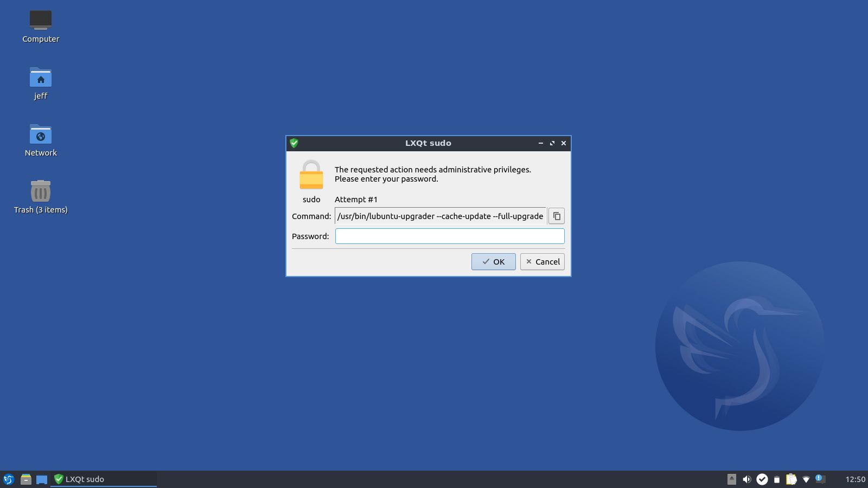Image resolution: width=868 pixels, height=488 pixels.
Task: Click the green shield icon in the dialog title bar
Action: (294, 143)
